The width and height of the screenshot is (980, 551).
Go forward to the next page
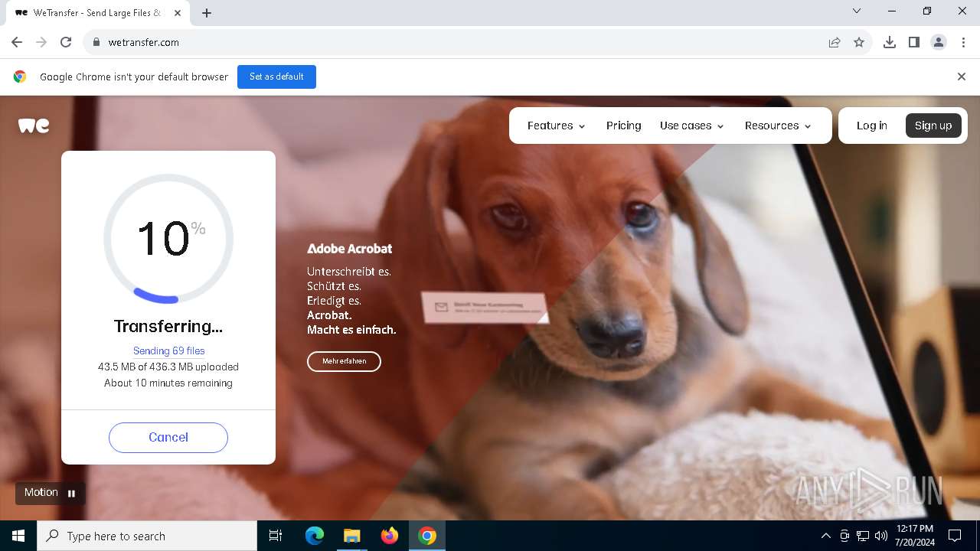(41, 42)
